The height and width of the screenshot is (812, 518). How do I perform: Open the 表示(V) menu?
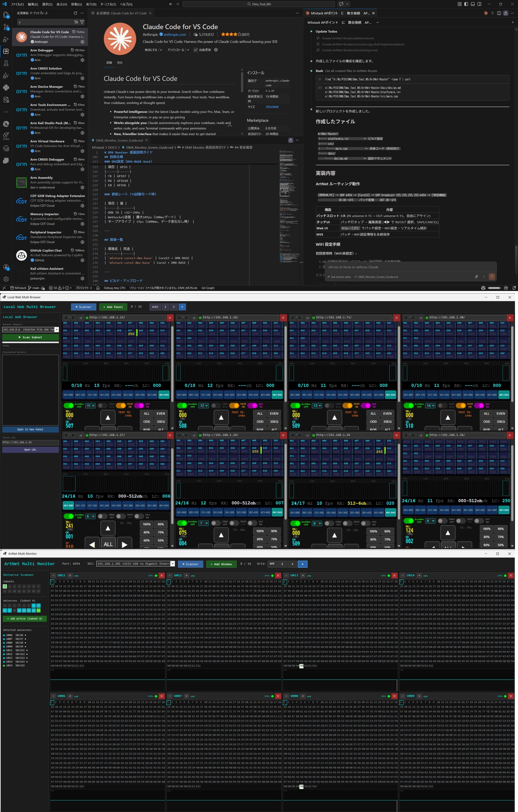[x=62, y=4]
